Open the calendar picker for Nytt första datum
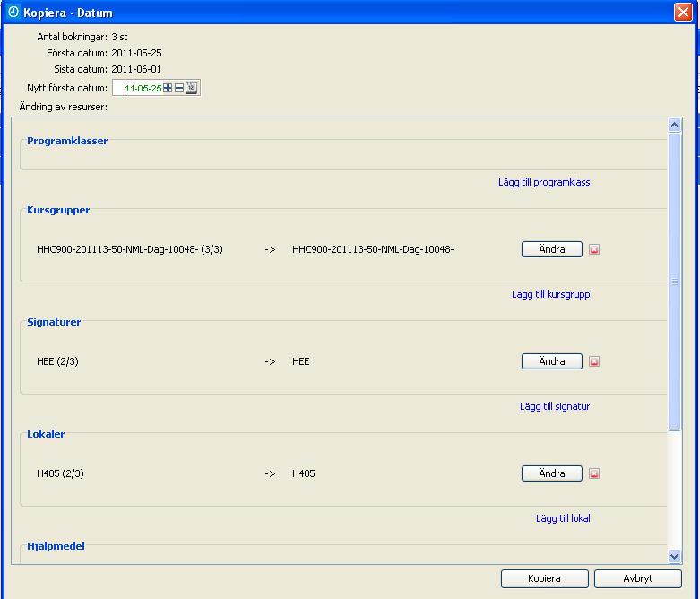The image size is (700, 599). coord(192,88)
